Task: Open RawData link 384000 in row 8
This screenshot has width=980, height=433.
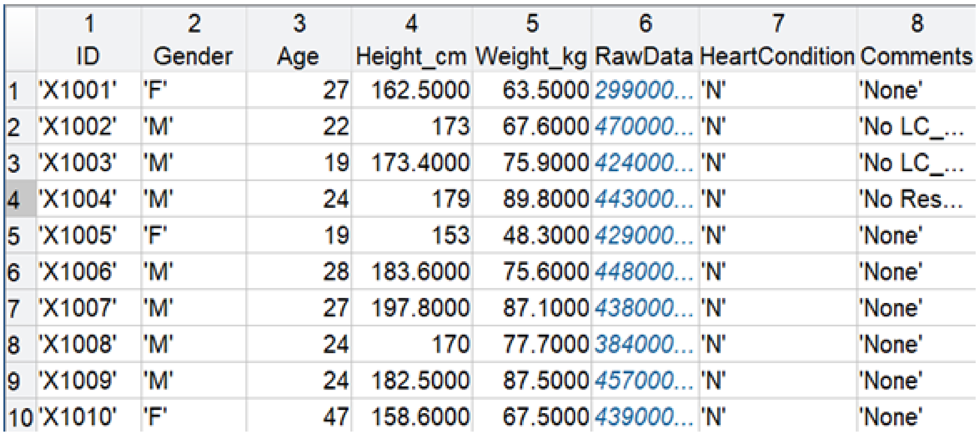Action: coord(644,345)
